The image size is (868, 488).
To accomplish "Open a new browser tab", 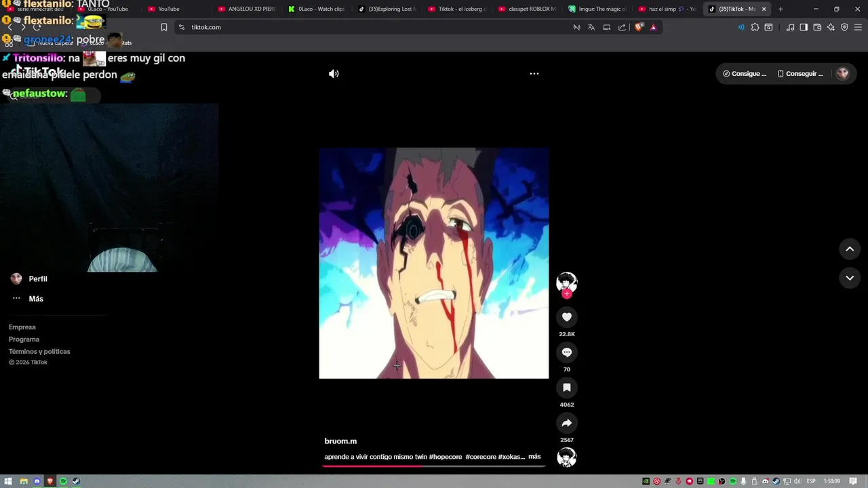I will coord(781,9).
